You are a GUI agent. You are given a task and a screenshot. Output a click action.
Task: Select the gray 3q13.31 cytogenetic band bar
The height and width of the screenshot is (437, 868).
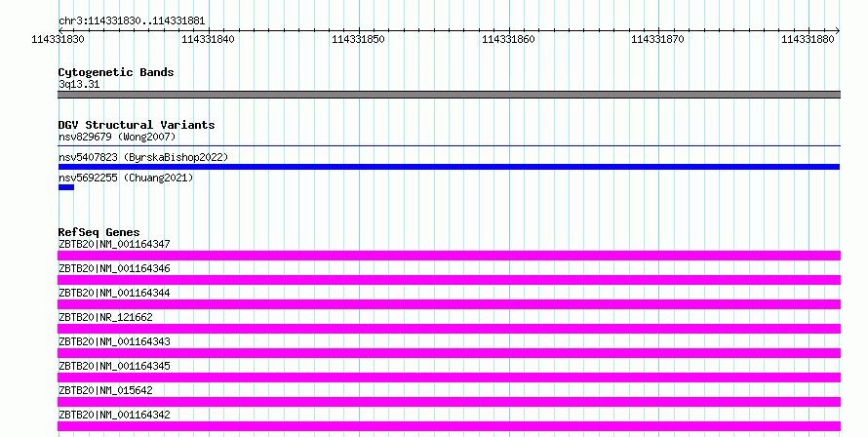[449, 95]
